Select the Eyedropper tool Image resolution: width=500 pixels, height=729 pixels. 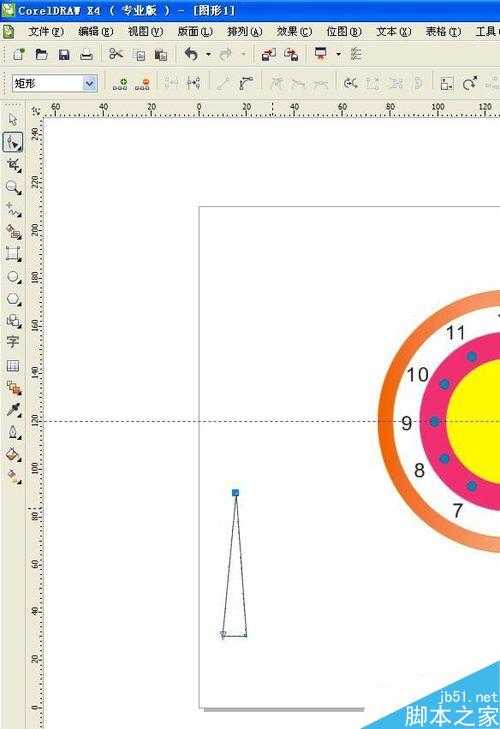click(13, 410)
